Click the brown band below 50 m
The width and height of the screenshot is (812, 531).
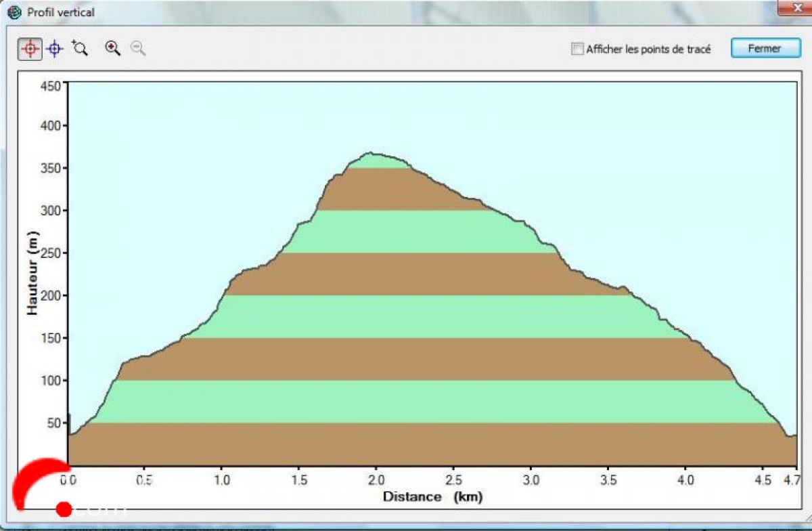(433, 445)
